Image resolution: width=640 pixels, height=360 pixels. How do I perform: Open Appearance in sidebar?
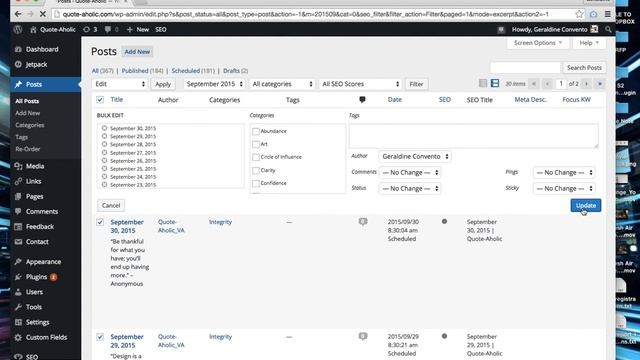pyautogui.click(x=43, y=262)
